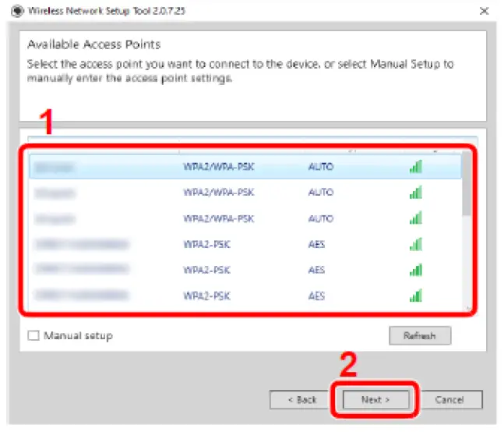Cancel the wireless setup wizard
The width and height of the screenshot is (504, 432).
450,400
